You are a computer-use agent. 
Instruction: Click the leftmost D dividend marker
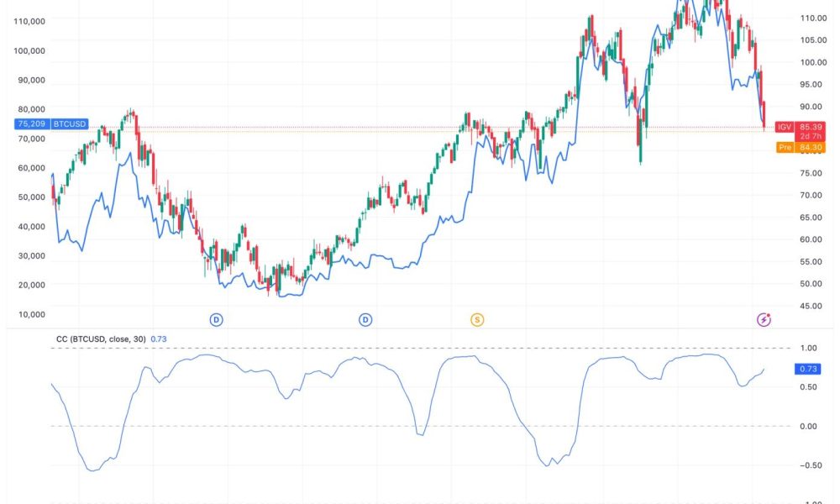click(x=216, y=319)
